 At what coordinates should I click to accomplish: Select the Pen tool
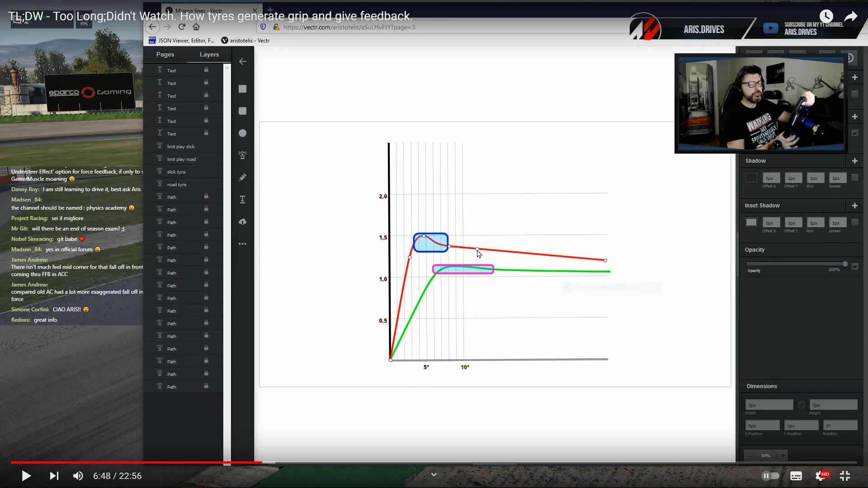pos(243,155)
